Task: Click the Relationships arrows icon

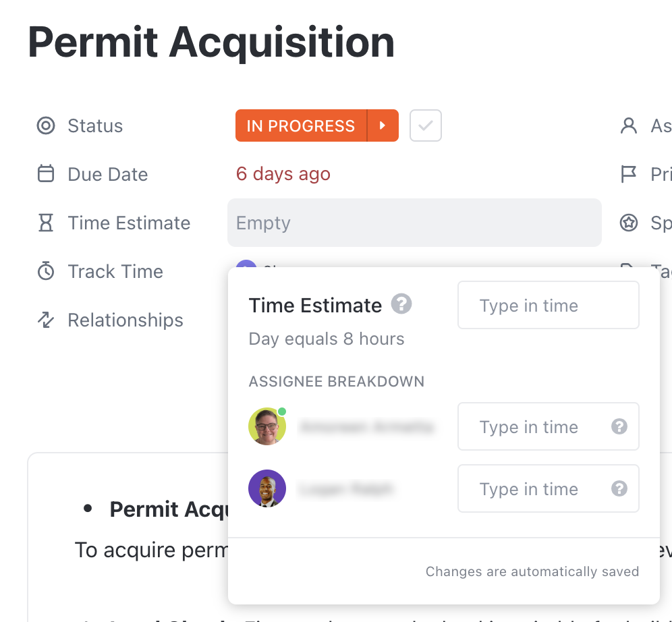Action: (x=45, y=320)
